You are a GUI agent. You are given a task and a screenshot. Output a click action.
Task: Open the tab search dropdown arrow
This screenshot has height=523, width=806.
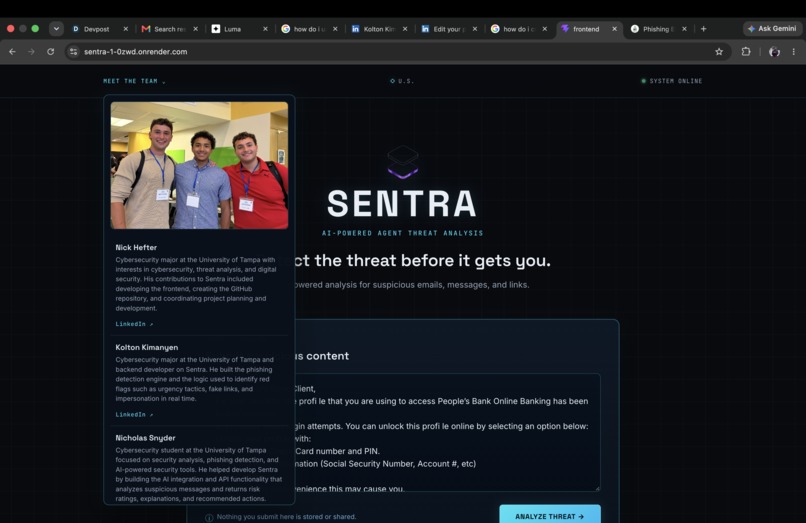point(56,29)
